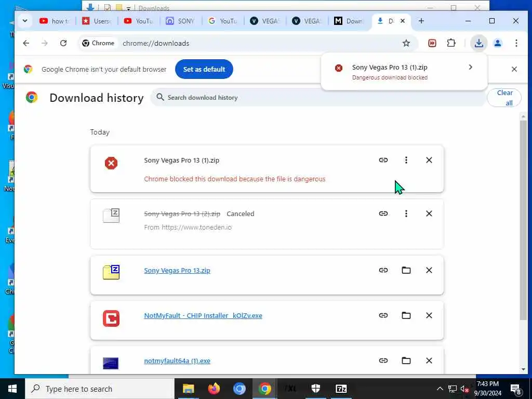
Task: Open more actions for Sony Vegas Pro 13 (2).zip
Action: 406,214
